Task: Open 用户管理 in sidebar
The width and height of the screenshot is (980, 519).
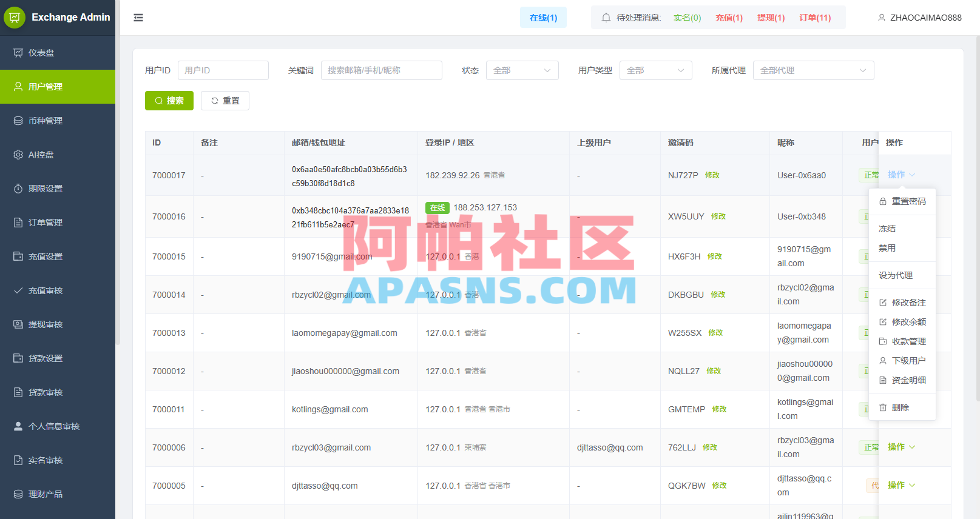Action: 58,87
